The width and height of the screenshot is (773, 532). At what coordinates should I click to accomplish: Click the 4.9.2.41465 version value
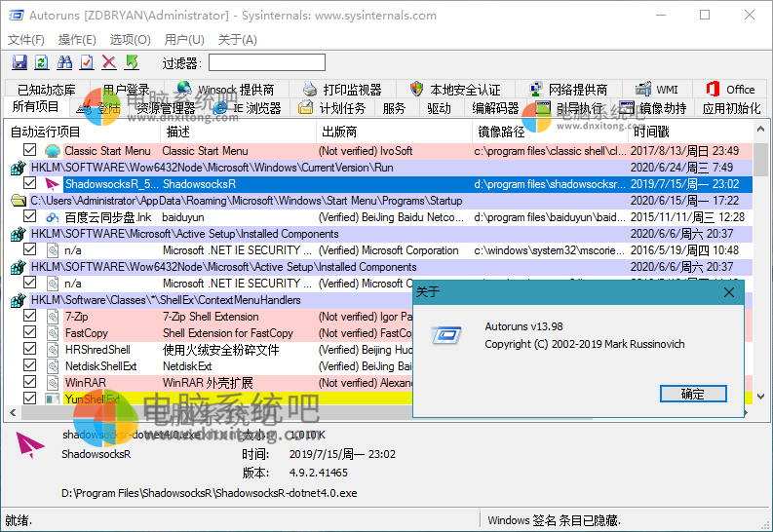pos(319,473)
